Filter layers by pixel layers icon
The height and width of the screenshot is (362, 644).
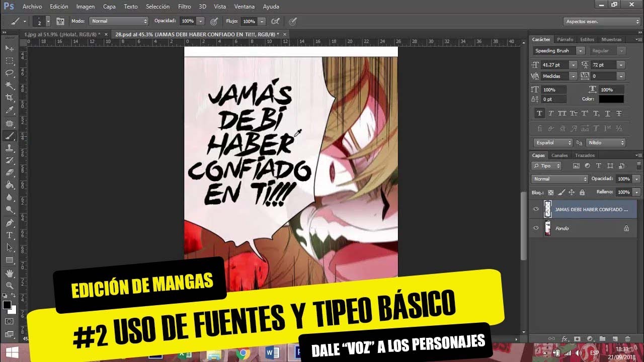pos(576,165)
